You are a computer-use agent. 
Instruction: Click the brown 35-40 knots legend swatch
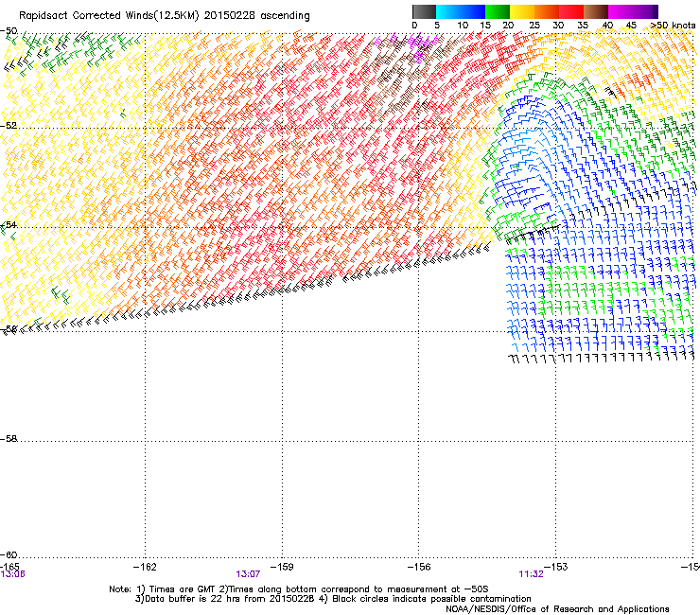point(596,11)
